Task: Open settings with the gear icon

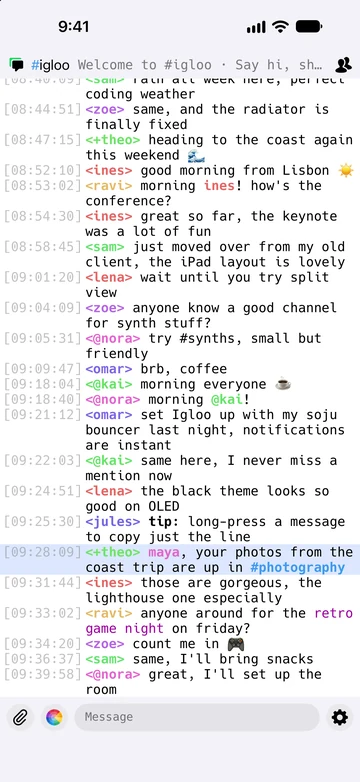Action: pos(340,718)
